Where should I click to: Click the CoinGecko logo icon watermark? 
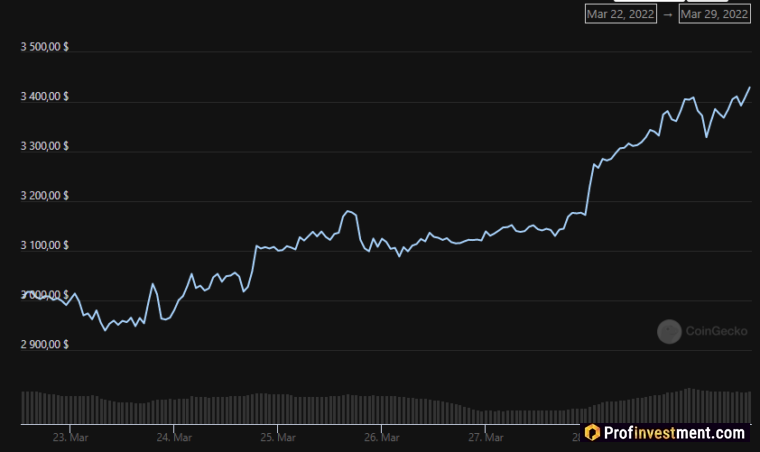coord(669,330)
